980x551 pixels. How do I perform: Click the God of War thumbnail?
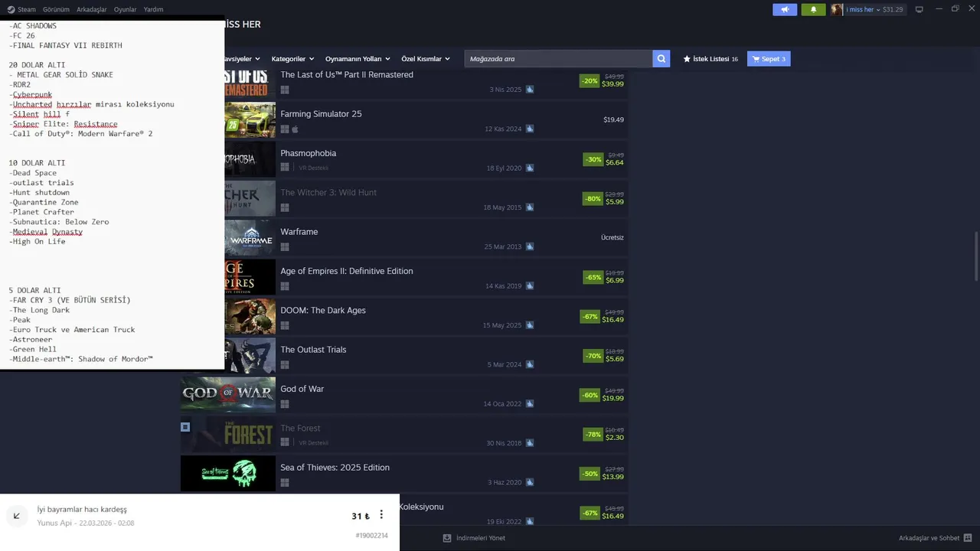pyautogui.click(x=228, y=395)
